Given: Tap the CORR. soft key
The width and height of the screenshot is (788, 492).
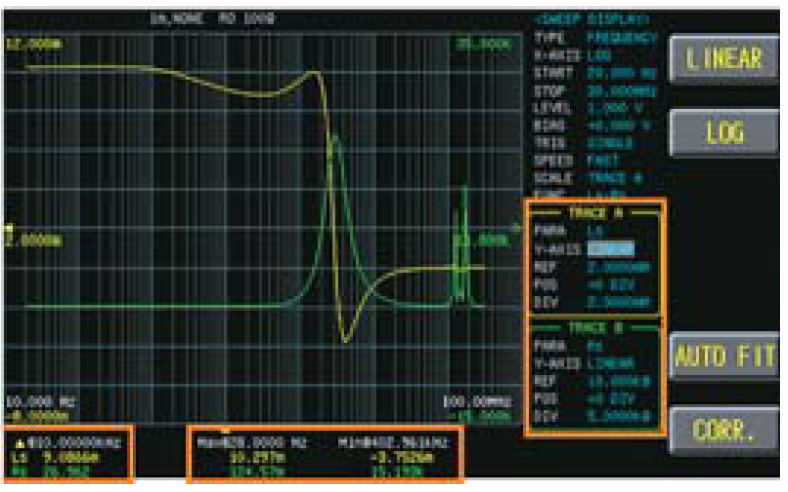Looking at the screenshot, I should tap(724, 430).
